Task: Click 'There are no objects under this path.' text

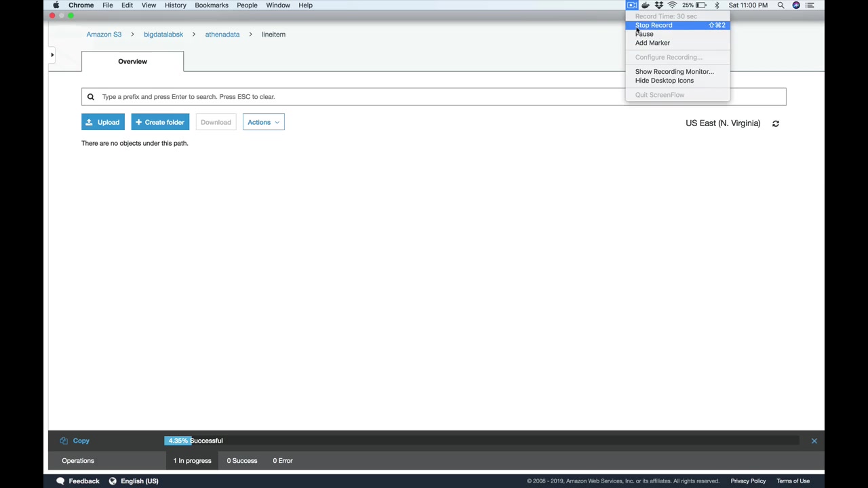Action: pyautogui.click(x=135, y=143)
